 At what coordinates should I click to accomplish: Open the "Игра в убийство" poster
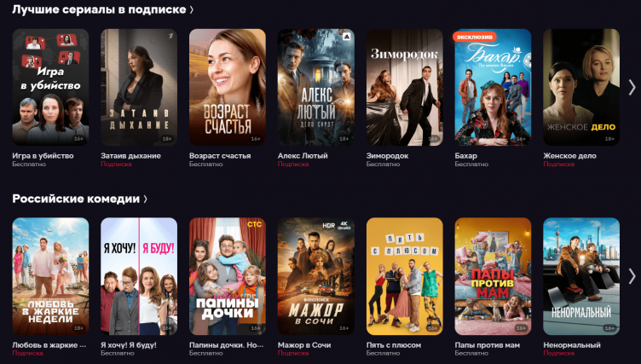pos(50,87)
